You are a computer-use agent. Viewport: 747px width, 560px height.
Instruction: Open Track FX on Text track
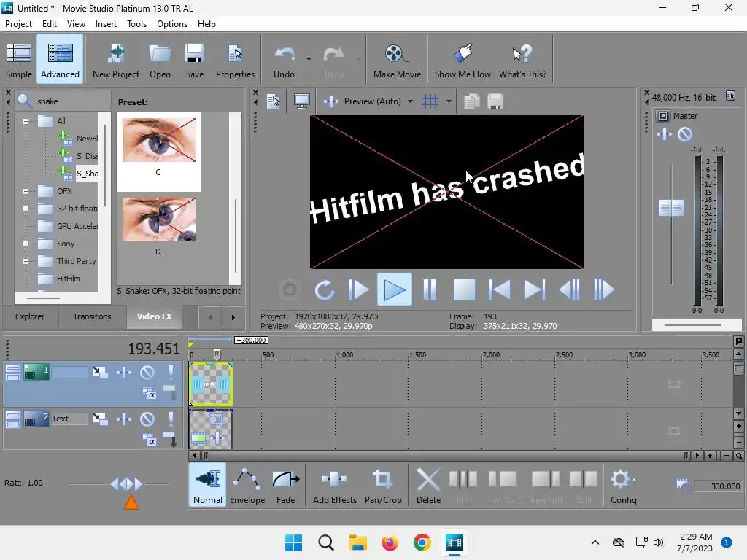124,419
